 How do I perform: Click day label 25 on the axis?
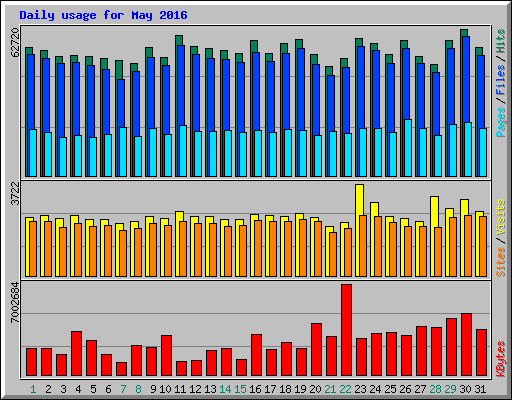[x=390, y=389]
